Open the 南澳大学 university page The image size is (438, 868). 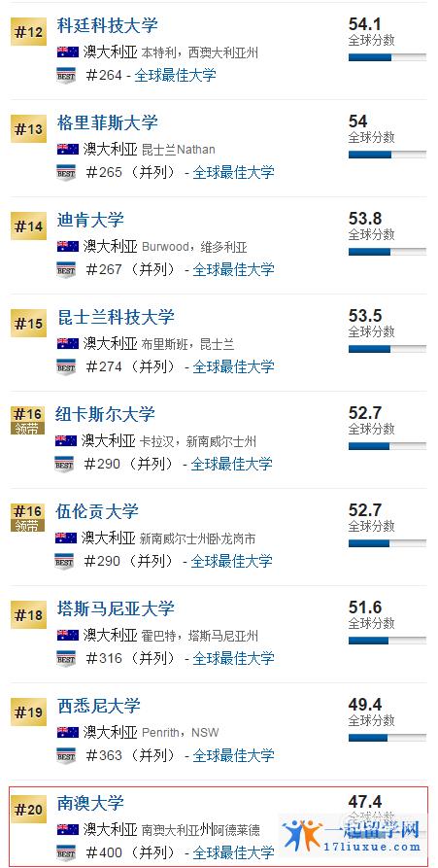pyautogui.click(x=90, y=803)
